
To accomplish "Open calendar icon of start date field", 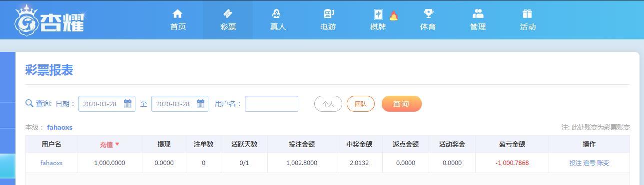I will [127, 104].
